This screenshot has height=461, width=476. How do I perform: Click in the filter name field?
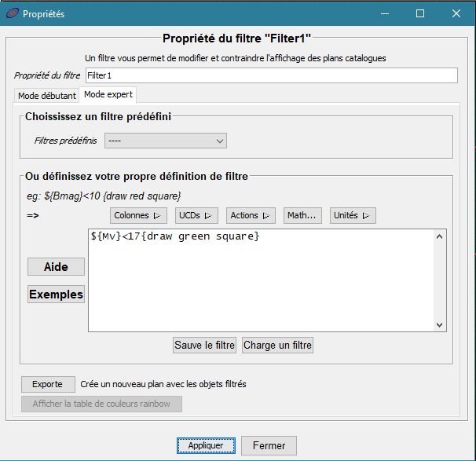(270, 75)
